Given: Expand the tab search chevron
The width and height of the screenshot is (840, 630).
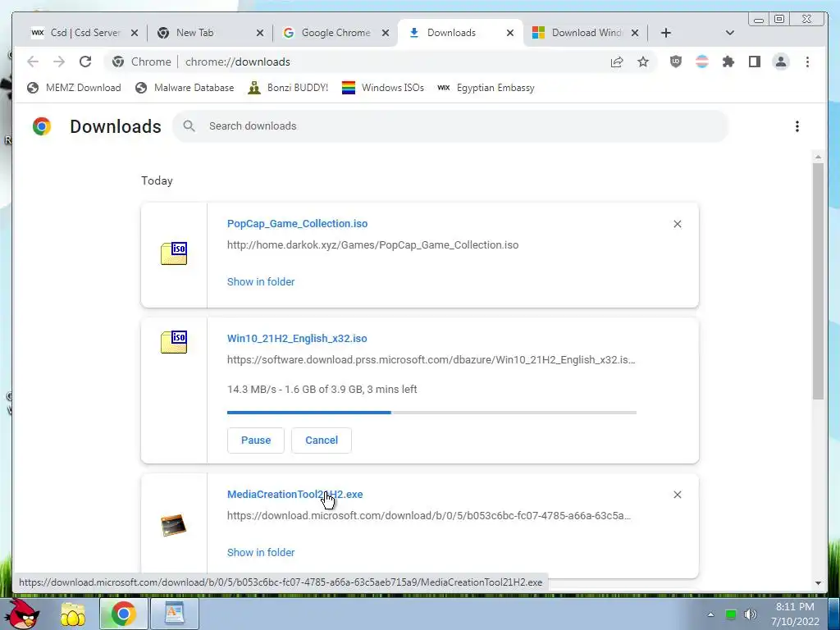Looking at the screenshot, I should 729,33.
